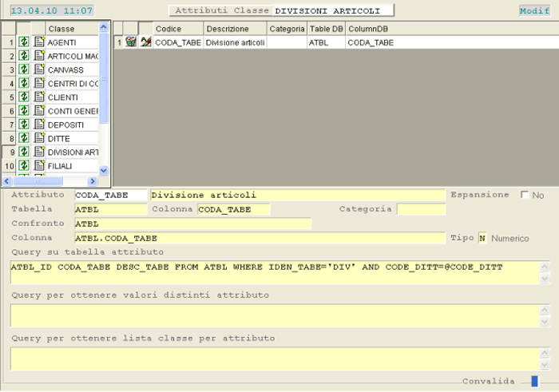Screen dimensions: 559x392
Task: Click the Categoria input field
Action: click(421, 209)
